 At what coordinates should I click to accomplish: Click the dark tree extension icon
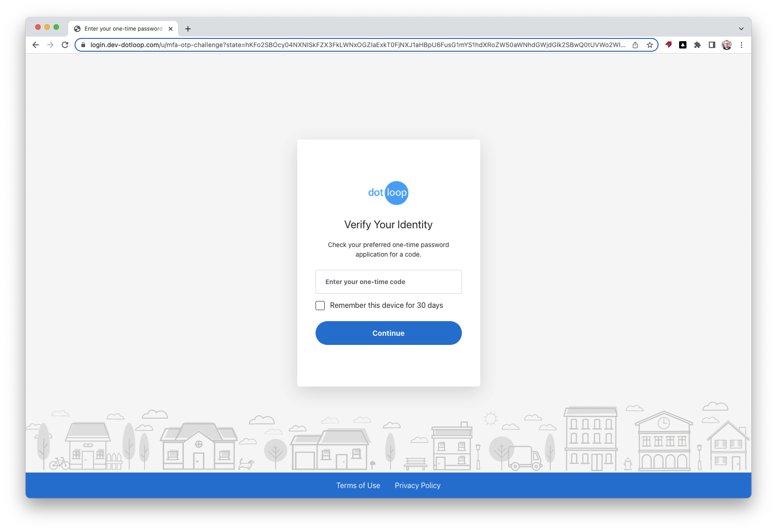tap(683, 45)
